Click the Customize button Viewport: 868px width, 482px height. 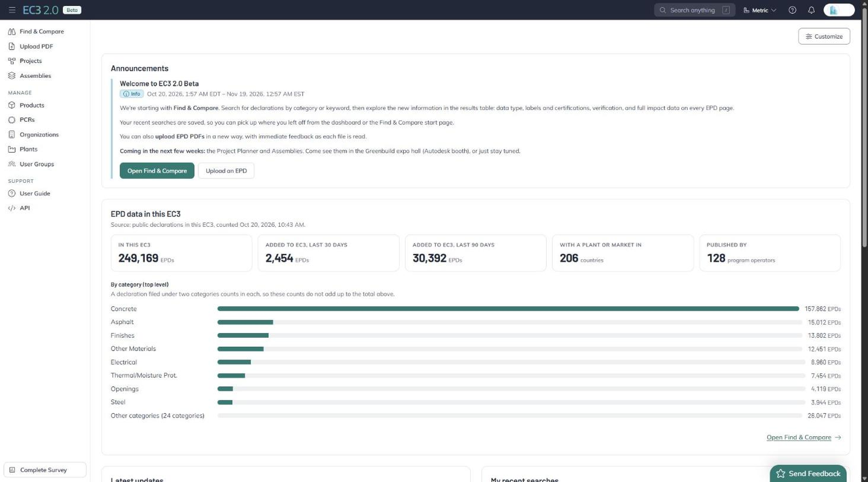click(x=824, y=36)
